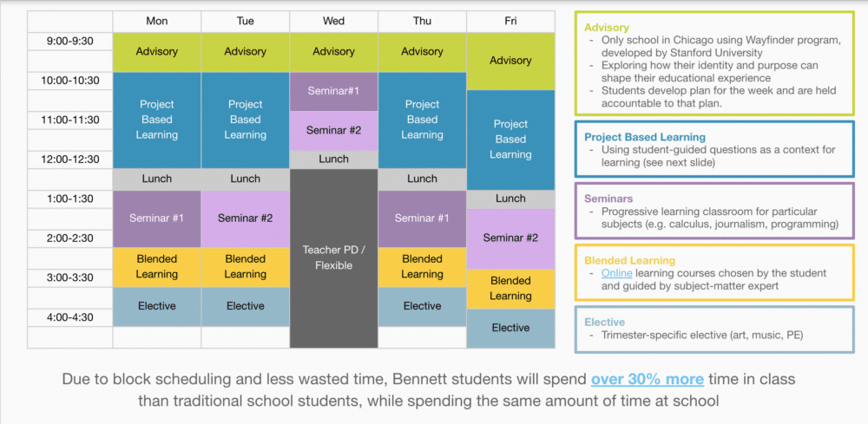The width and height of the screenshot is (868, 424).
Task: Select Wednesday's Teacher PD / Flexible block
Action: click(334, 258)
